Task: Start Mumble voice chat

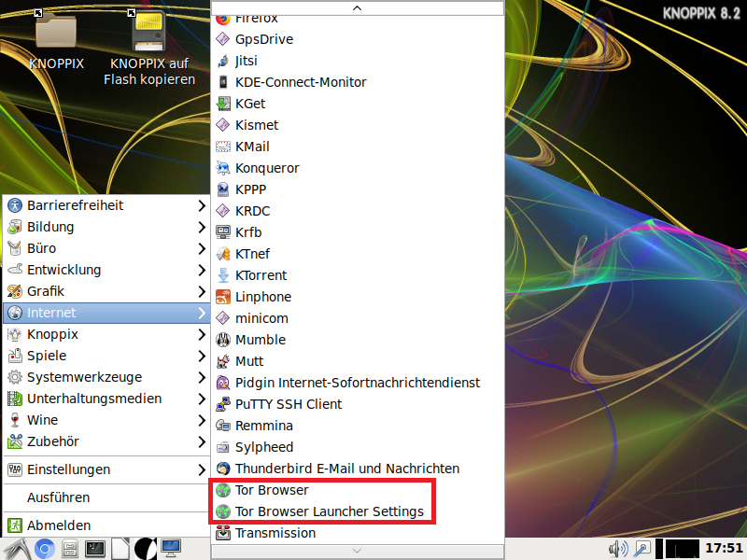Action: 358,339
